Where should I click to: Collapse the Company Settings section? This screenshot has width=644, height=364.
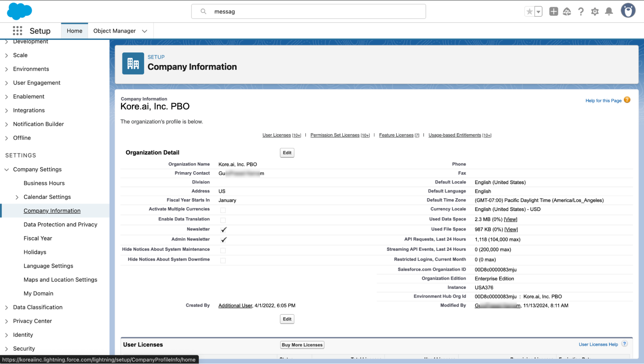click(x=6, y=170)
